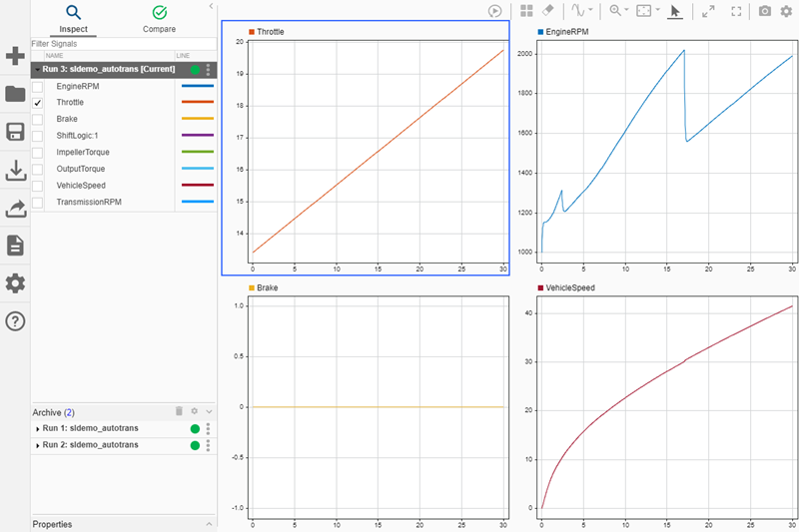Expand the Properties panel
This screenshot has width=799, height=532.
pos(209,524)
